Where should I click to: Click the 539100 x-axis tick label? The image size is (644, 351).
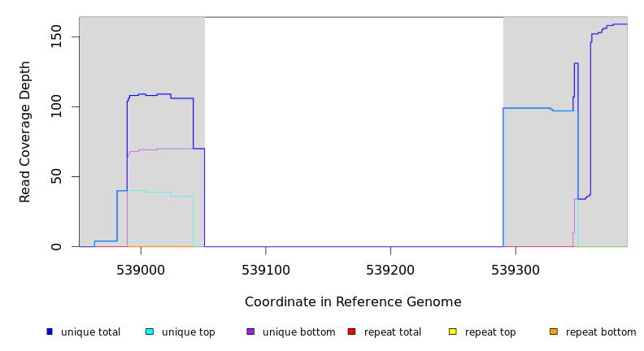(266, 269)
